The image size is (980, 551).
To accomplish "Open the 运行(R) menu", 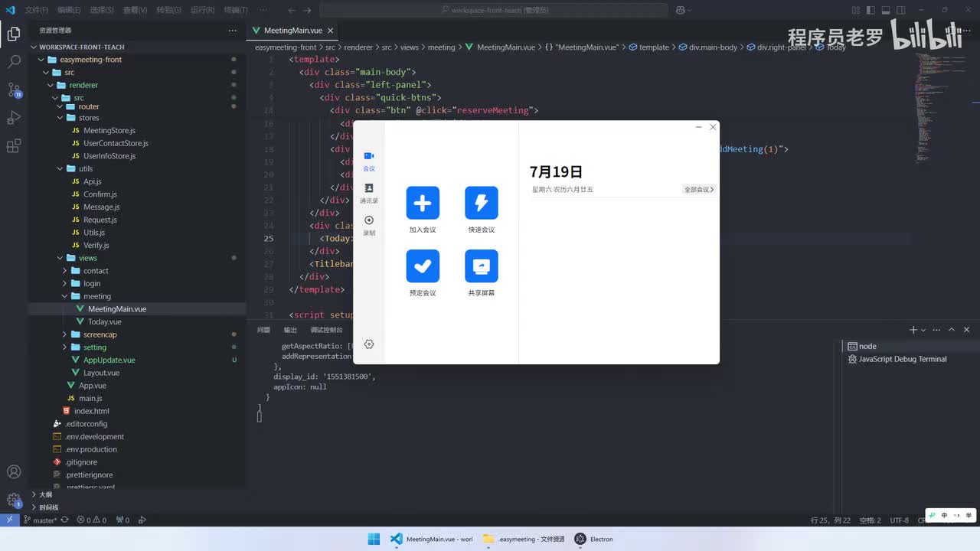I will click(x=202, y=10).
